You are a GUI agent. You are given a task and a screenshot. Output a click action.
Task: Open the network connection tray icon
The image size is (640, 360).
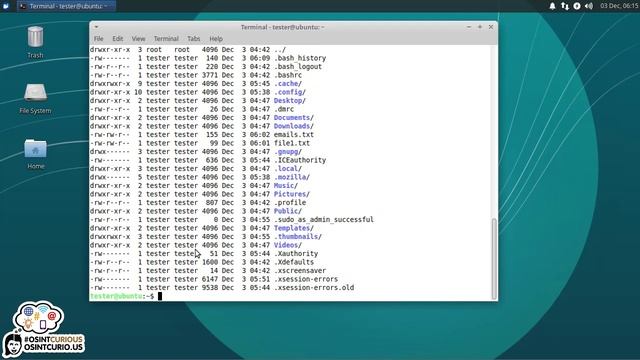[x=564, y=6]
